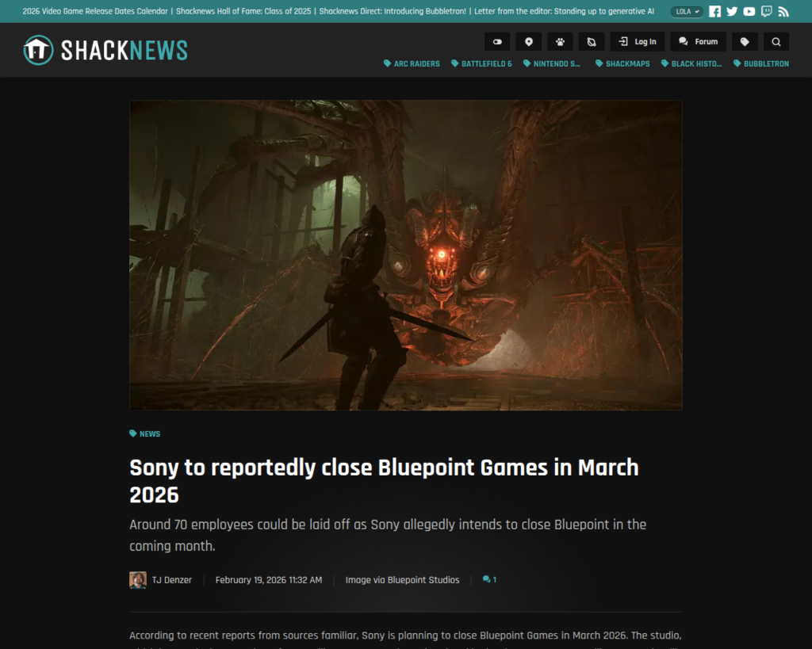
Task: Click author name TJ Denzer
Action: click(172, 580)
